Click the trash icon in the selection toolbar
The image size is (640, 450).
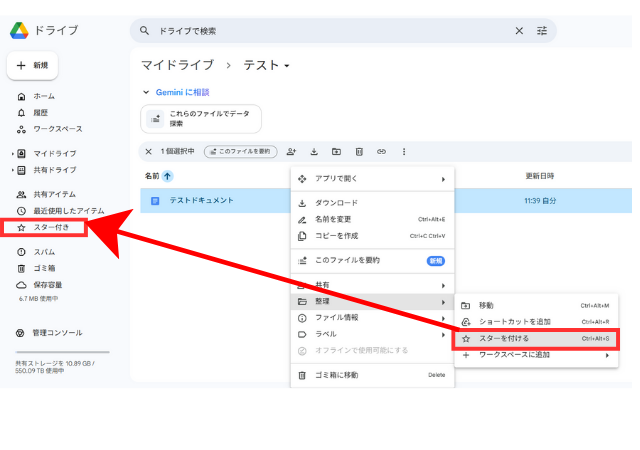tap(359, 152)
